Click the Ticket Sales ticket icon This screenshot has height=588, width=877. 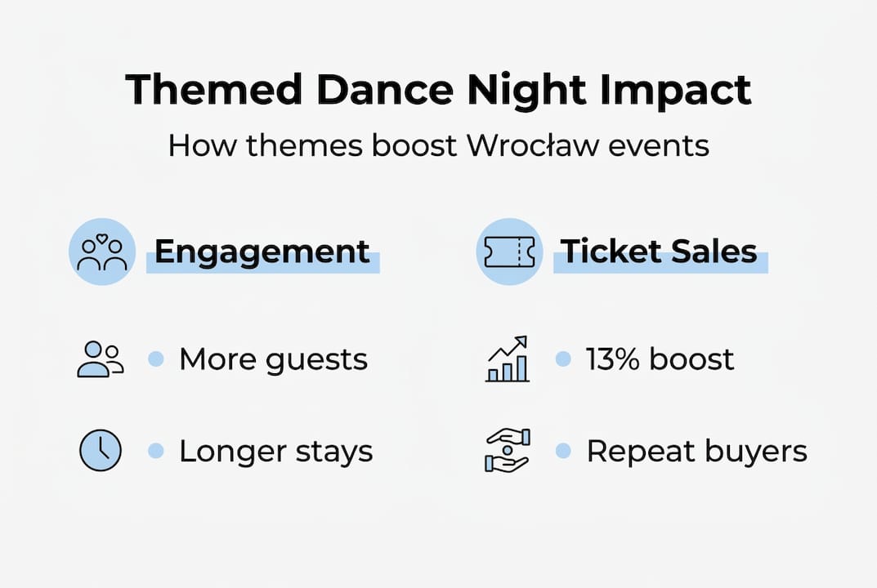tap(509, 252)
